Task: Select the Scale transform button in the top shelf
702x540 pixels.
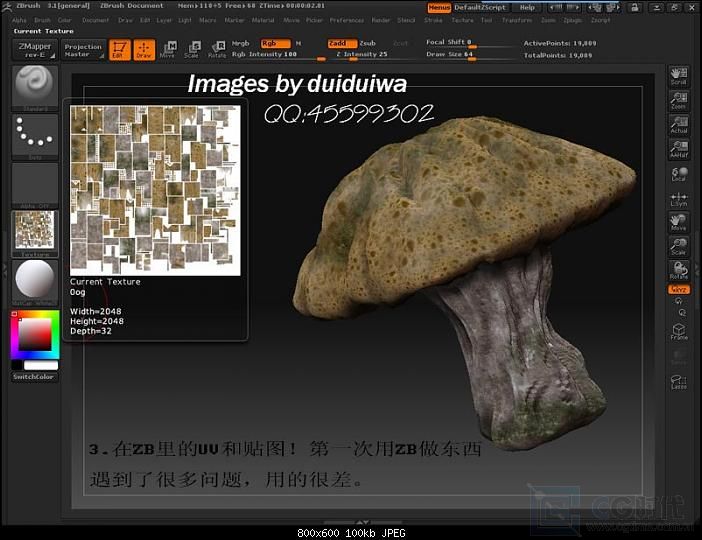Action: coord(192,50)
